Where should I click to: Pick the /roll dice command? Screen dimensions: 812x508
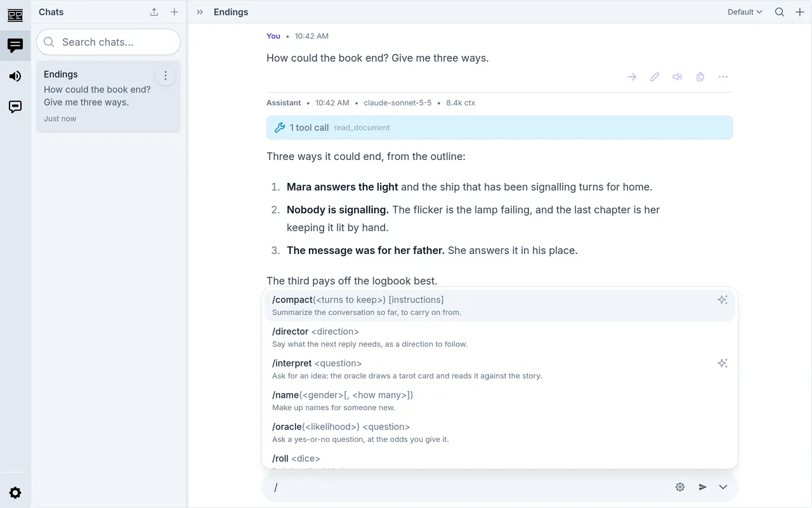tap(500, 460)
